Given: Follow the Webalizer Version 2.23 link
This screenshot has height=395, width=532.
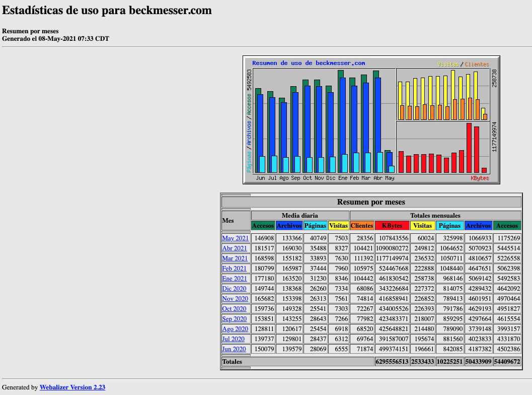Looking at the screenshot, I should 72,387.
